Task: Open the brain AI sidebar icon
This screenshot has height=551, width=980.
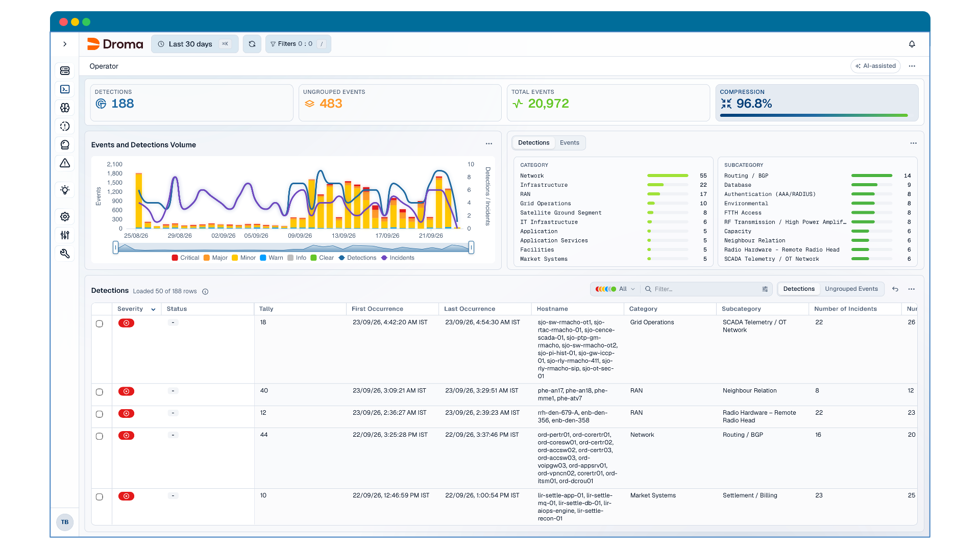Action: (x=65, y=108)
